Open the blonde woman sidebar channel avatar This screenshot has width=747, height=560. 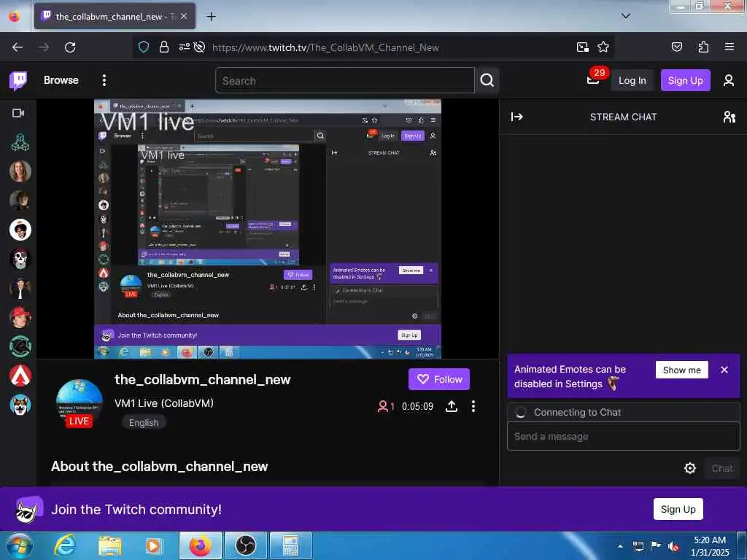[x=20, y=171]
